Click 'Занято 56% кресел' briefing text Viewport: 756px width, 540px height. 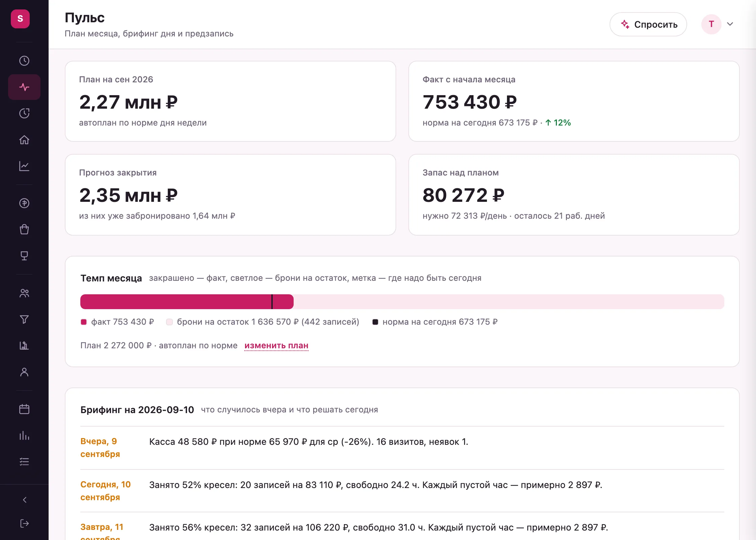(x=378, y=528)
